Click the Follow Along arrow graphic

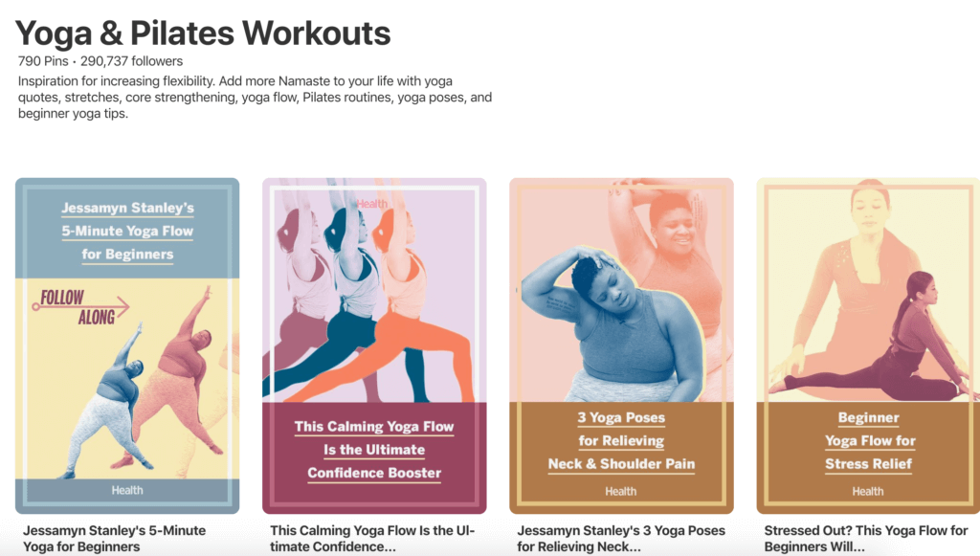point(80,307)
